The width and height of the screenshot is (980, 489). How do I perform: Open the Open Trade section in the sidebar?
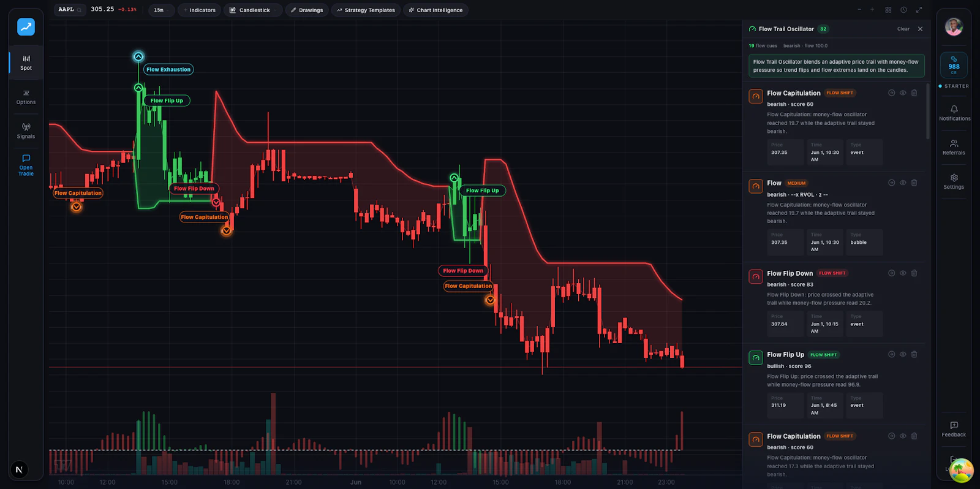click(26, 165)
